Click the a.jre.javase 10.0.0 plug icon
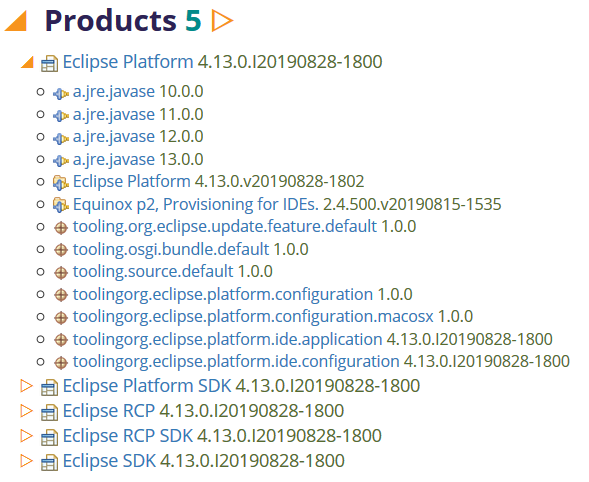 [60, 93]
